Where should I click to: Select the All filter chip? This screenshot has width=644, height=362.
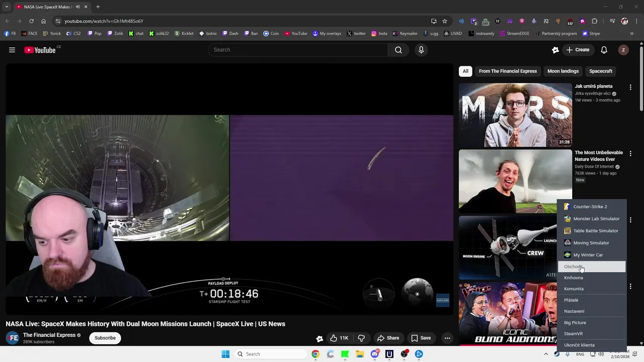[465, 71]
